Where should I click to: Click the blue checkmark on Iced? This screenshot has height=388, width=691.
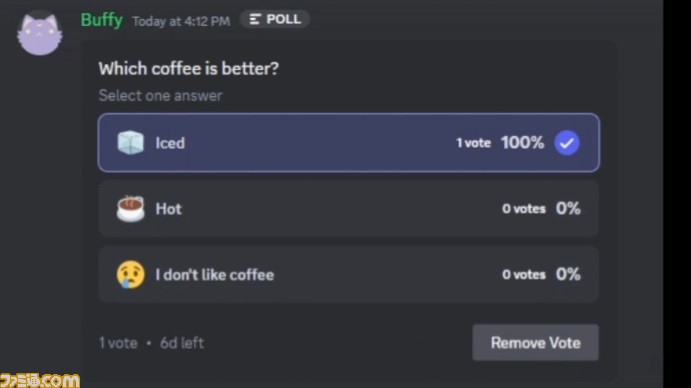(567, 143)
